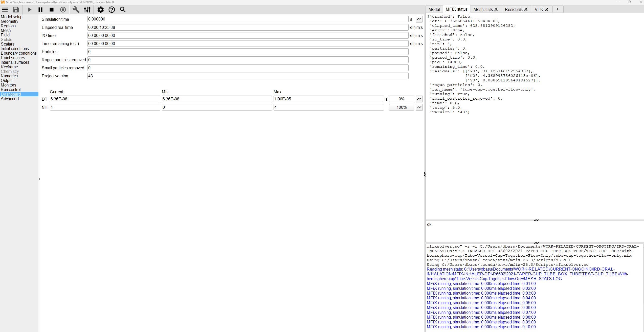Plot simulation time with its graph button
644x332 pixels.
click(419, 19)
